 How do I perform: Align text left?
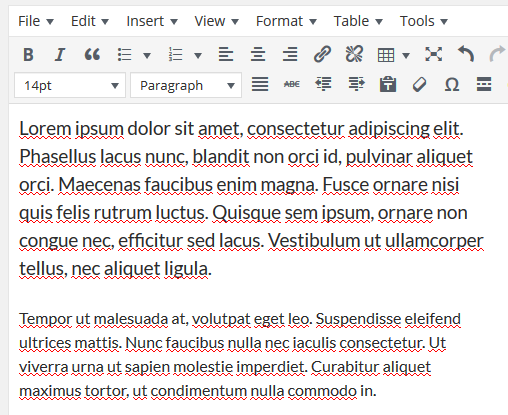pos(226,54)
